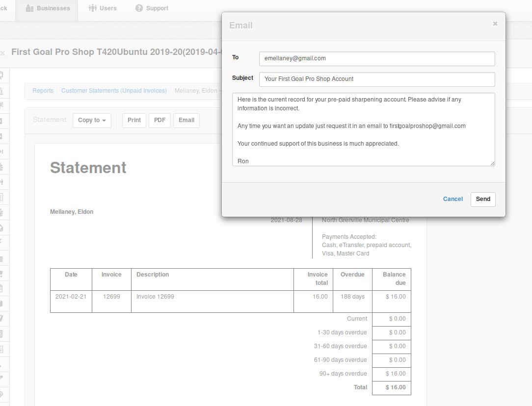The width and height of the screenshot is (532, 406).
Task: Click Send to email the statement
Action: 483,199
